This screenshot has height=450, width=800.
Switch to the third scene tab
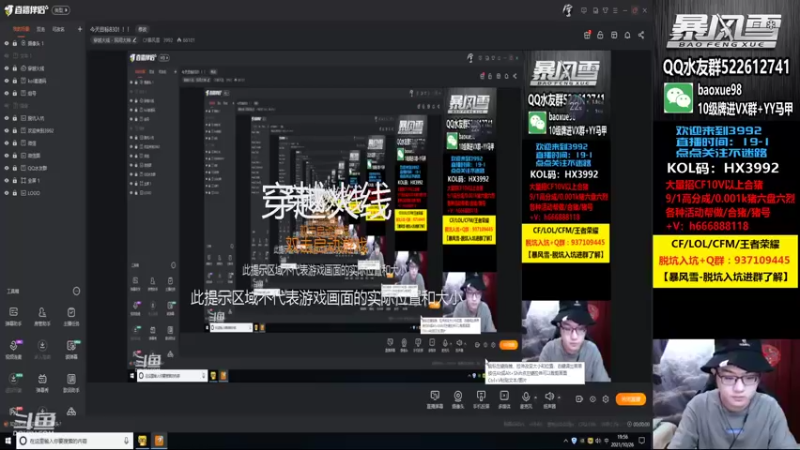click(59, 29)
